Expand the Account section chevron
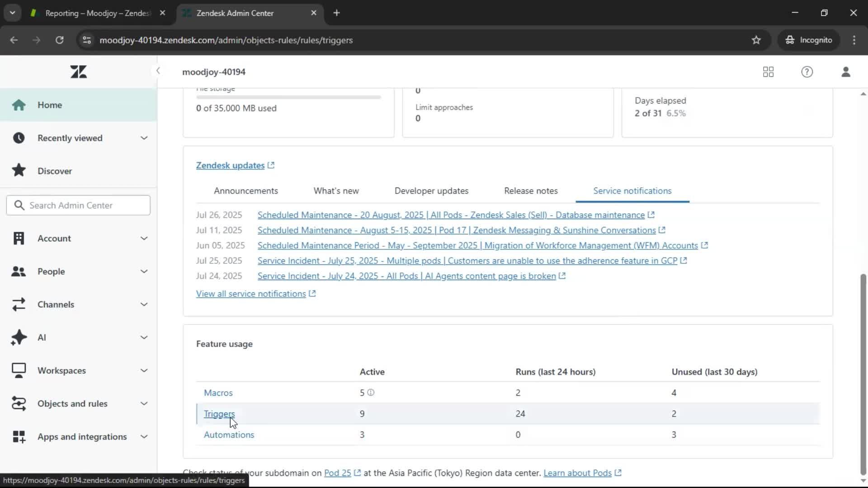Image resolution: width=868 pixels, height=488 pixels. 144,238
